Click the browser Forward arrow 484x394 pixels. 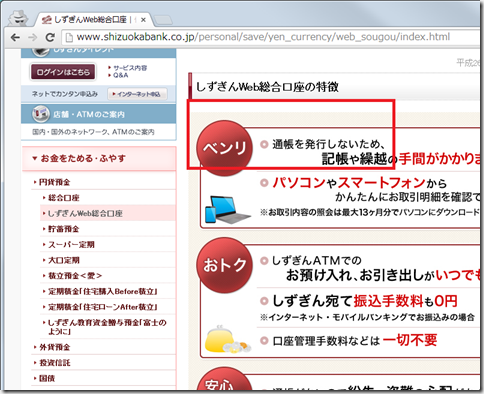pyautogui.click(x=33, y=37)
